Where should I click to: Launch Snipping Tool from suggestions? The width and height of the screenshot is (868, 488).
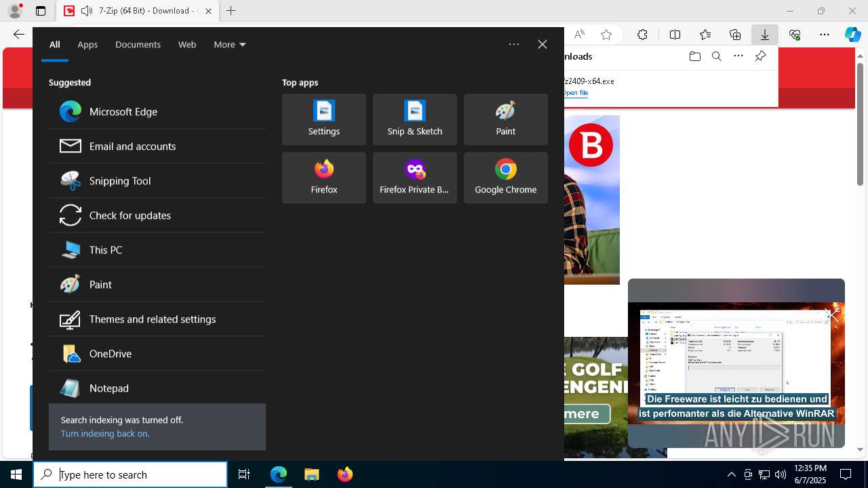click(x=157, y=181)
